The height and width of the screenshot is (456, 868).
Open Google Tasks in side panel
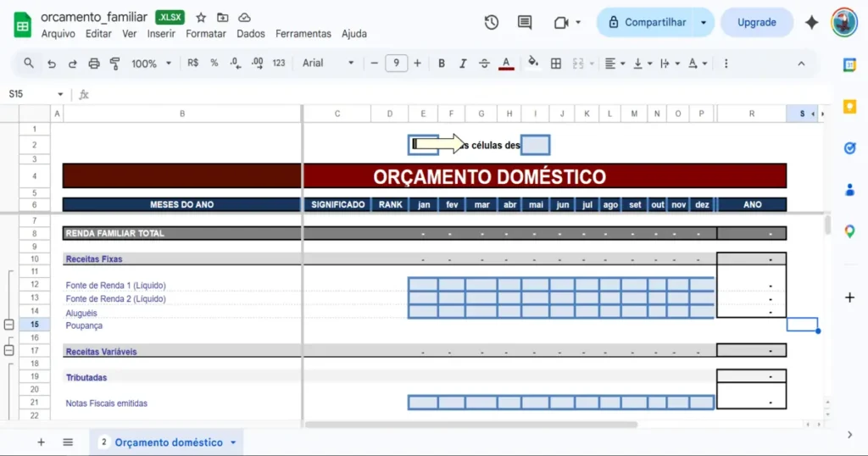pyautogui.click(x=849, y=148)
